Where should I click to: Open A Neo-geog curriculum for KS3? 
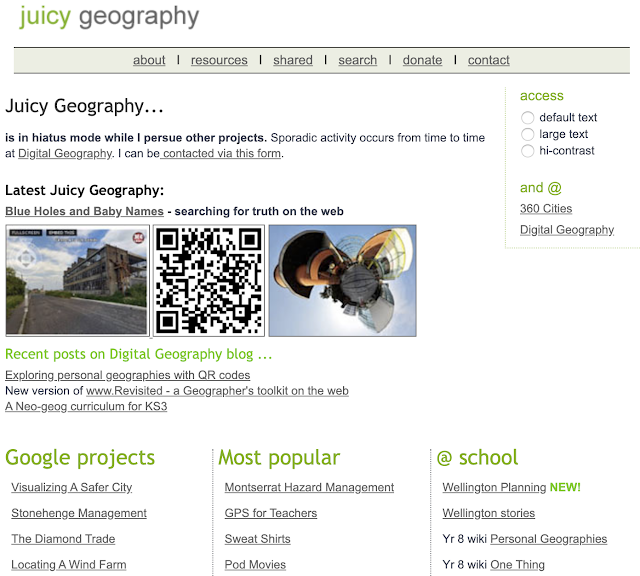coord(86,407)
